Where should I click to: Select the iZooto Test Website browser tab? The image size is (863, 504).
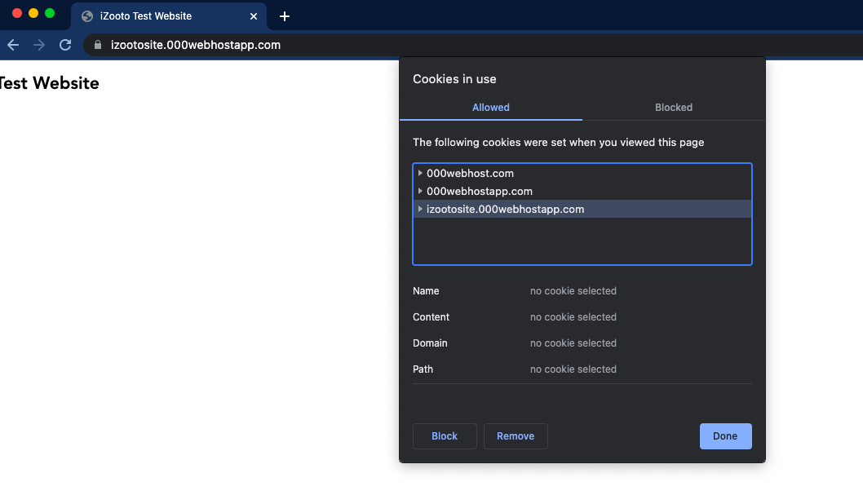tap(168, 16)
